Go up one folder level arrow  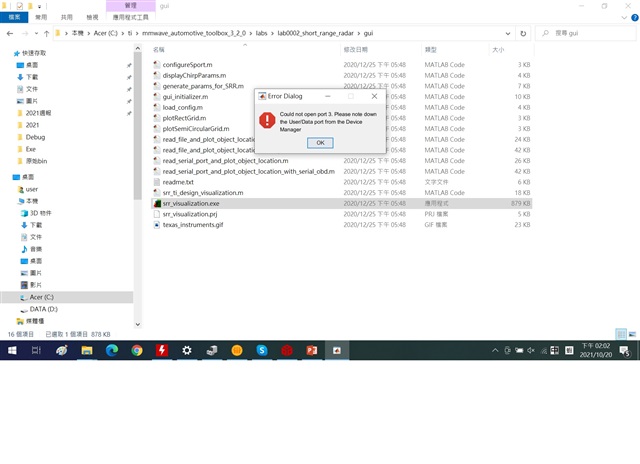pyautogui.click(x=46, y=33)
